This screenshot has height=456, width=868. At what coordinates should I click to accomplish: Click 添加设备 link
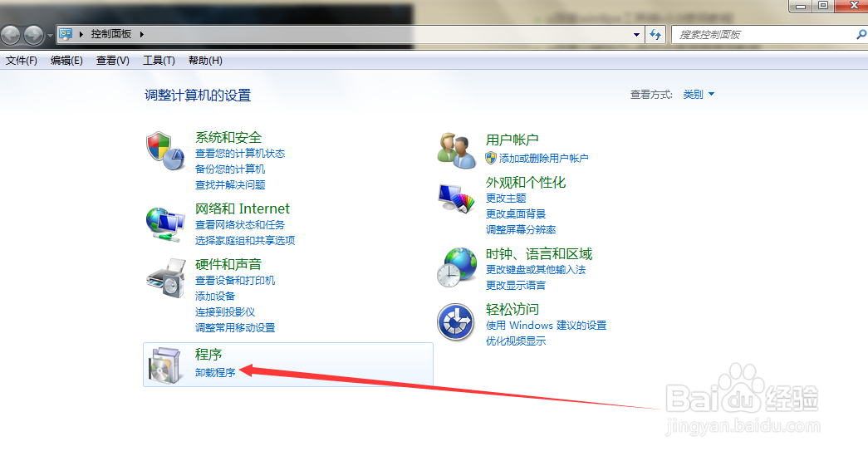(x=215, y=296)
